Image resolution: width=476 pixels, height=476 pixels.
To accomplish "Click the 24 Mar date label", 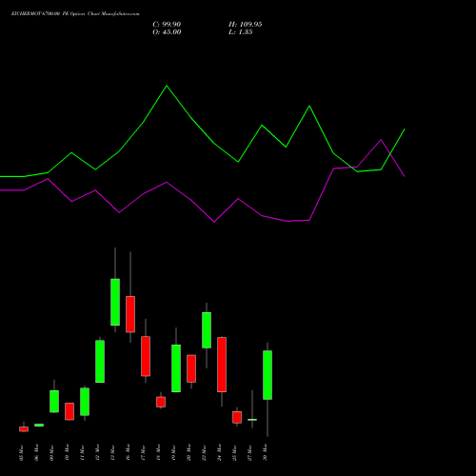I will 219,452.
